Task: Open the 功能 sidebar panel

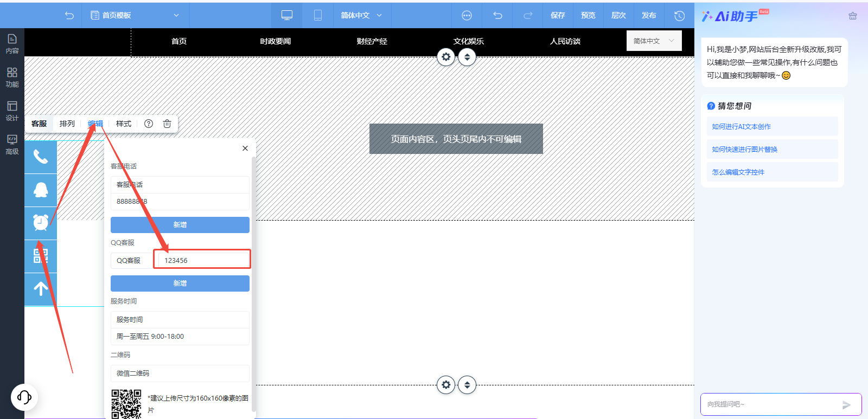Action: point(12,78)
